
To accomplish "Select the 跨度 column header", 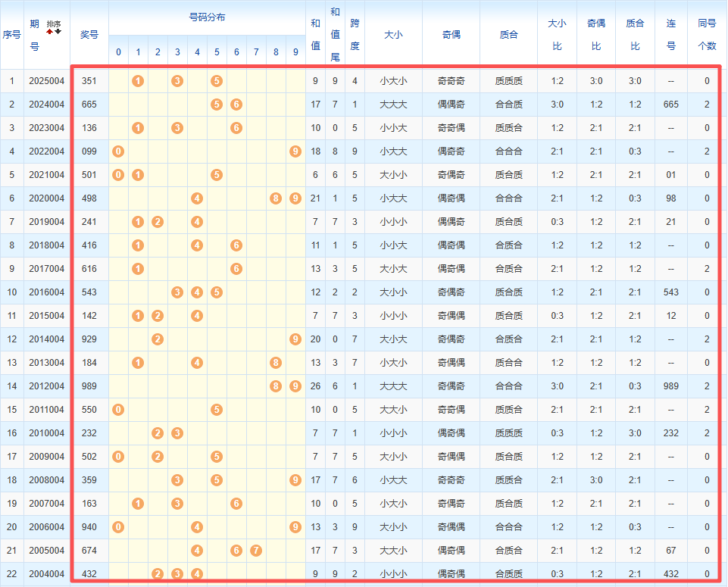I will tap(355, 34).
